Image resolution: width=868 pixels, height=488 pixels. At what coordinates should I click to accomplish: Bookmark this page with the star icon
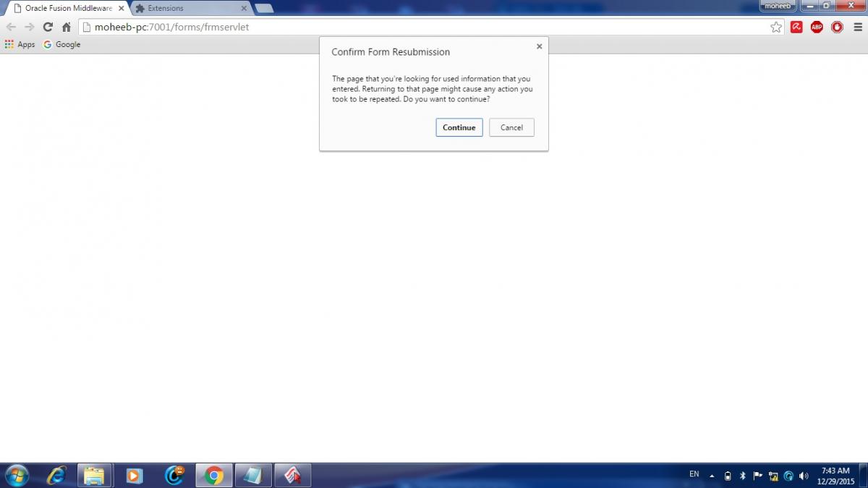coord(776,27)
